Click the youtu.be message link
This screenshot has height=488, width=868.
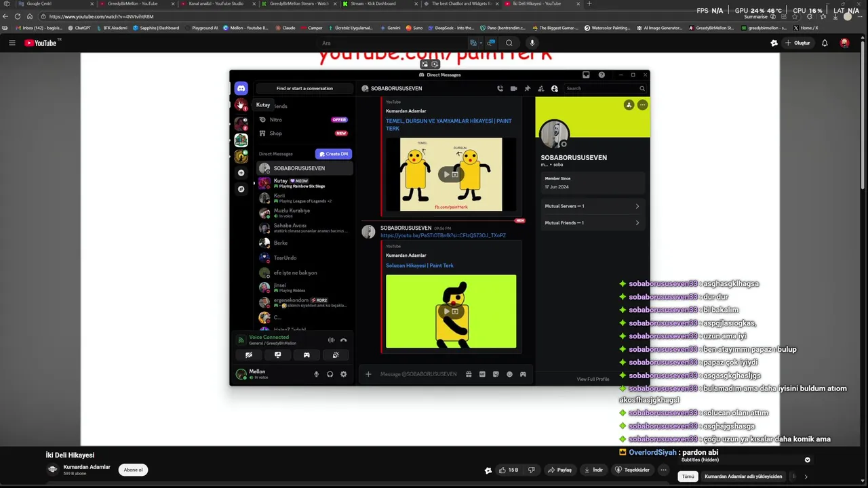443,236
